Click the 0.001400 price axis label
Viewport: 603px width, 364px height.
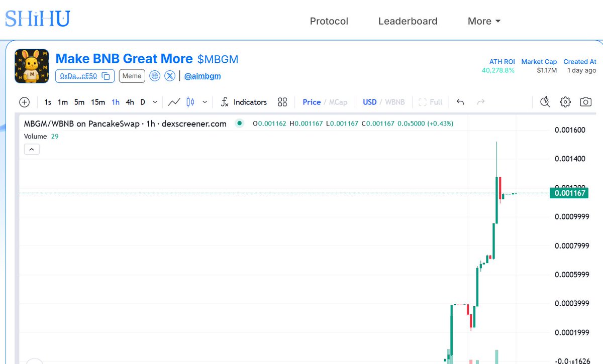pyautogui.click(x=570, y=159)
